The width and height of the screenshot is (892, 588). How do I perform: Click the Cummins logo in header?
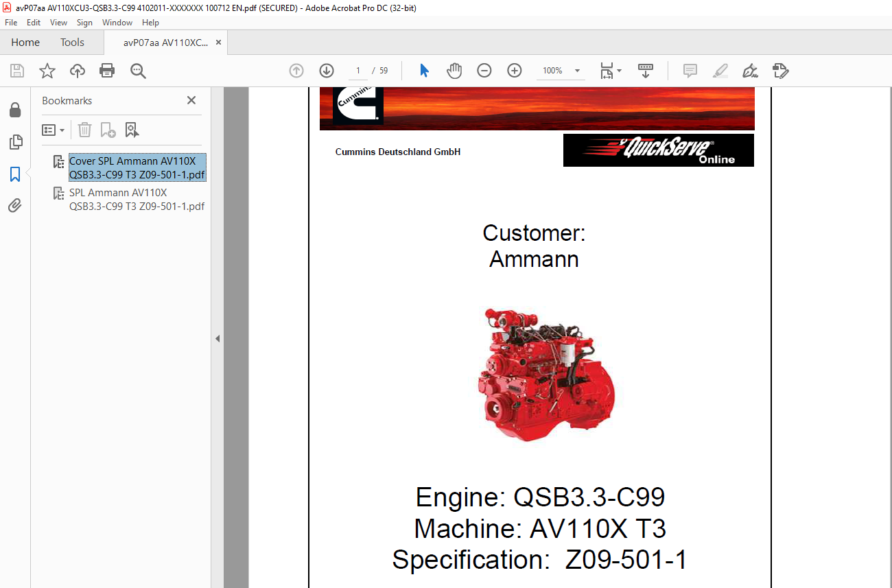coord(357,106)
